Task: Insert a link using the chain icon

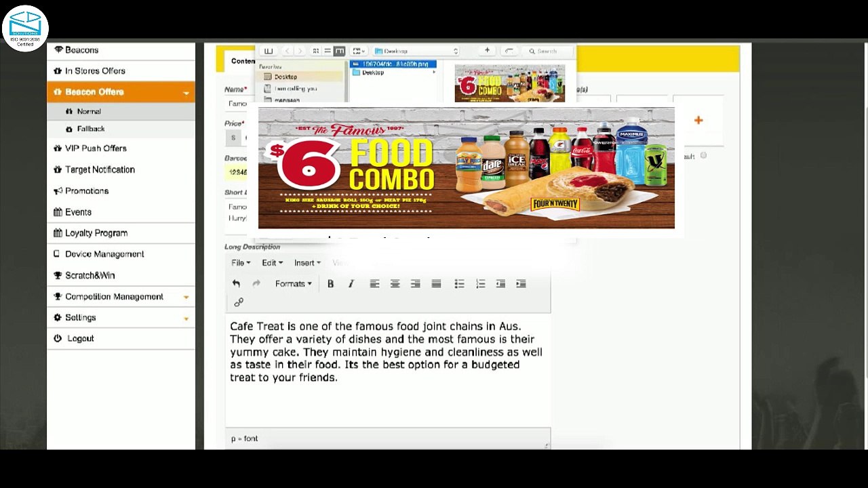Action: coord(239,302)
